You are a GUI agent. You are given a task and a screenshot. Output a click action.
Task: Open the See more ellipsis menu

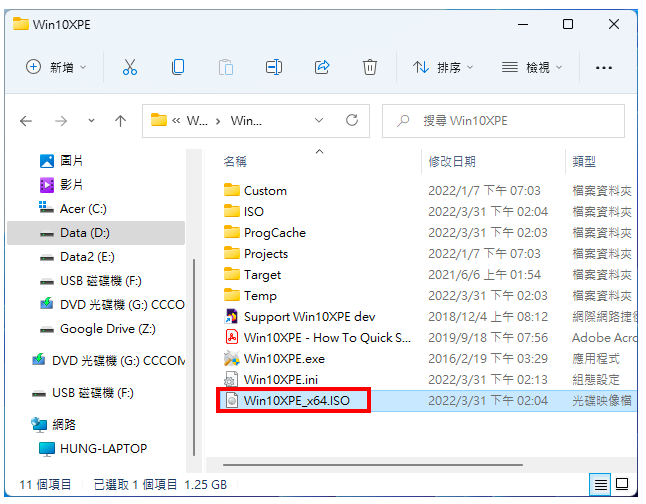(604, 67)
